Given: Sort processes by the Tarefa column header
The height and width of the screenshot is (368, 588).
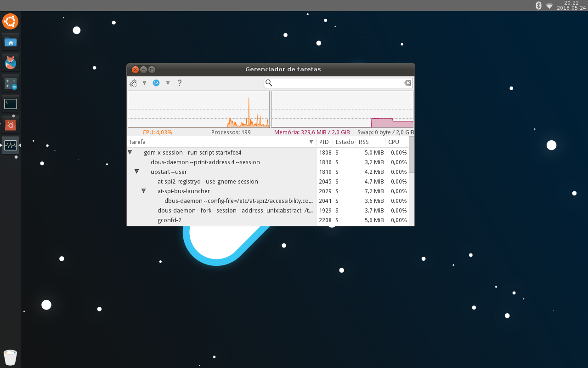Looking at the screenshot, I should point(221,142).
